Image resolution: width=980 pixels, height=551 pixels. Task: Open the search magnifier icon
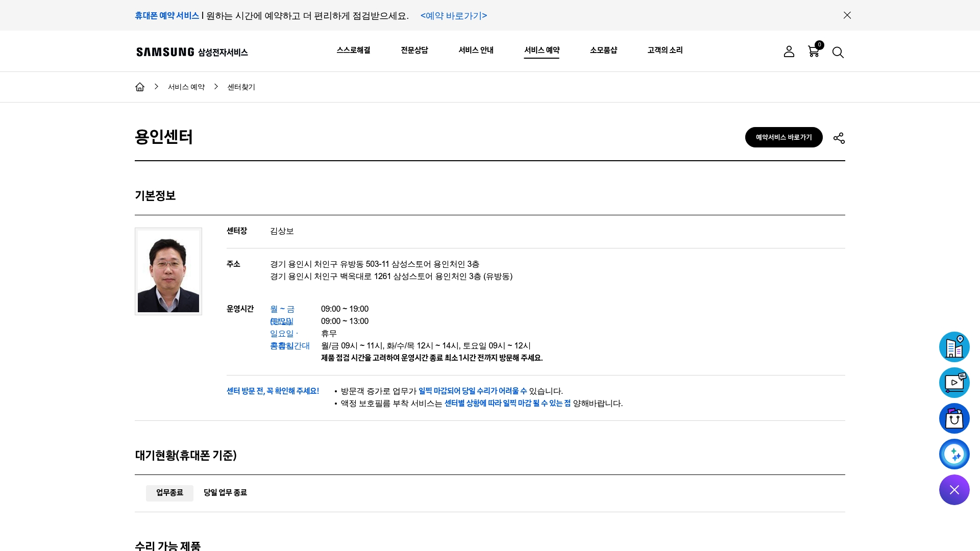(838, 52)
